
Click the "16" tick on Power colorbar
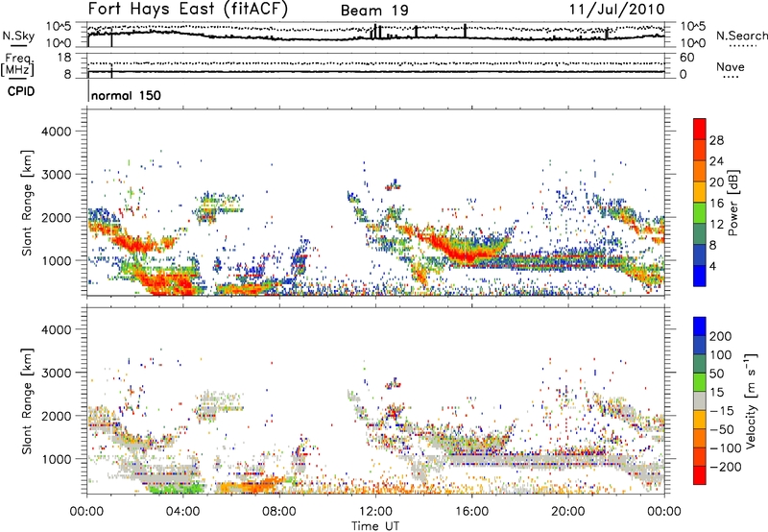coord(716,204)
